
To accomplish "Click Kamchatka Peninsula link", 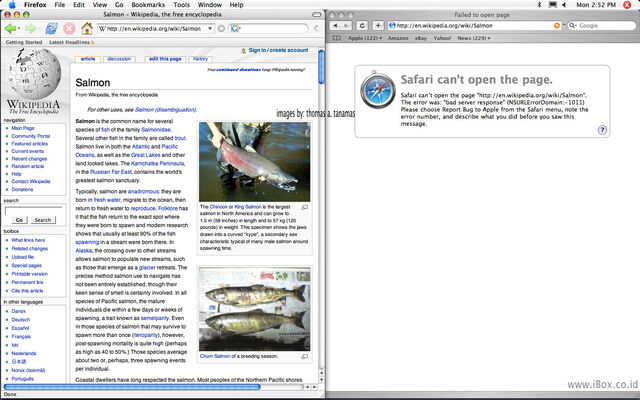I will click(x=158, y=163).
